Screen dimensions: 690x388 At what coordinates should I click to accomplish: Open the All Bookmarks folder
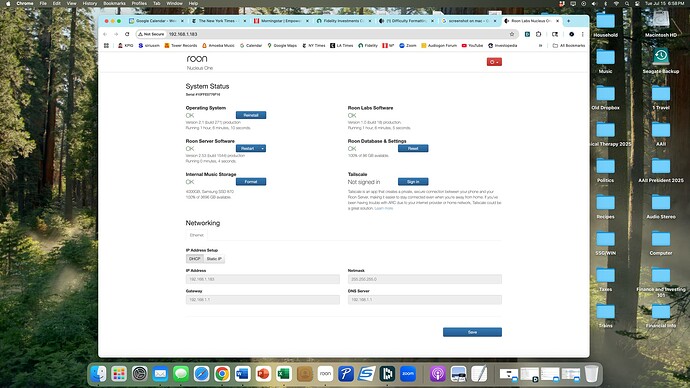click(x=569, y=45)
